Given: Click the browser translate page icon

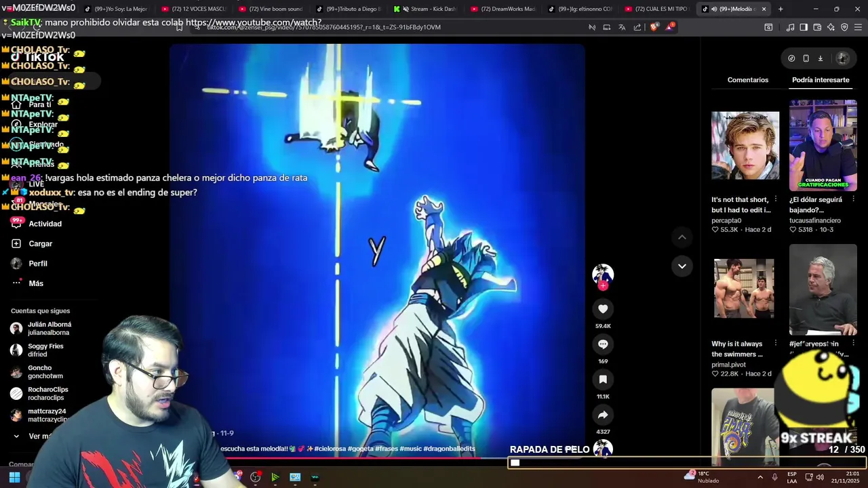Looking at the screenshot, I should 622,27.
